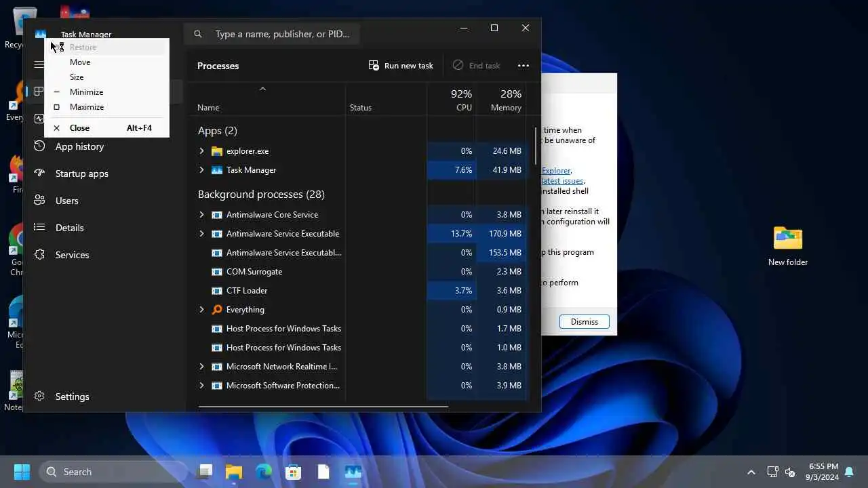Image resolution: width=868 pixels, height=488 pixels.
Task: Open the three-dot more options menu
Action: pos(524,66)
